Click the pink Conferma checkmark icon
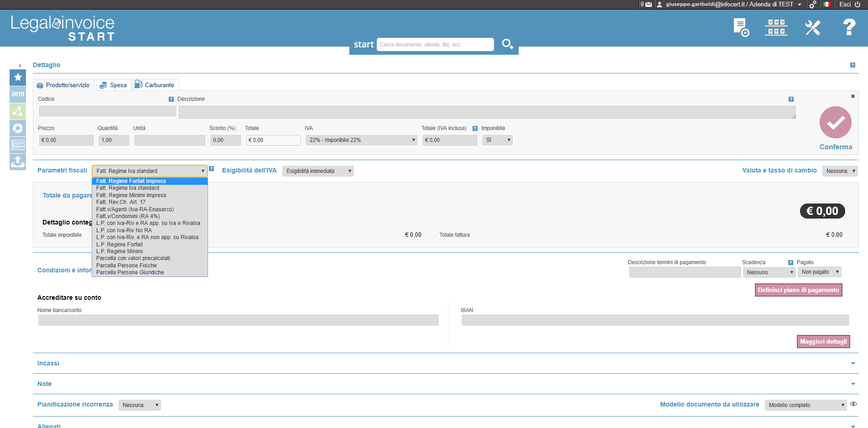 point(835,122)
